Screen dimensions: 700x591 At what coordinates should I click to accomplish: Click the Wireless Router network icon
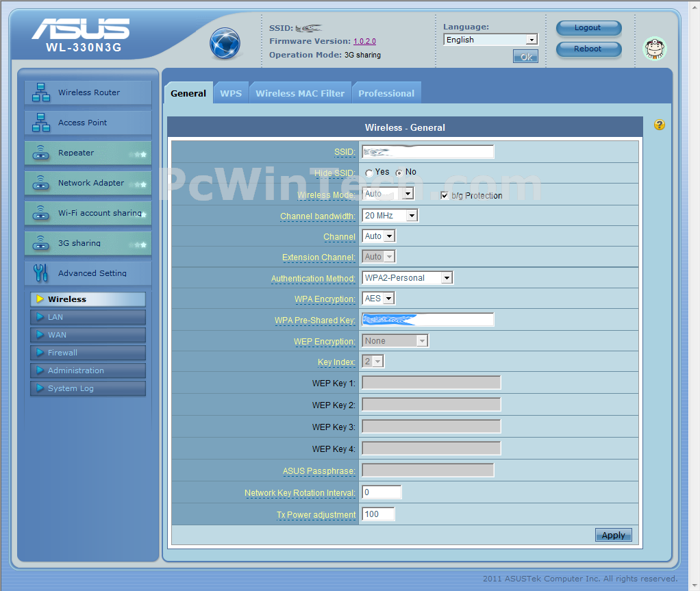[x=40, y=92]
